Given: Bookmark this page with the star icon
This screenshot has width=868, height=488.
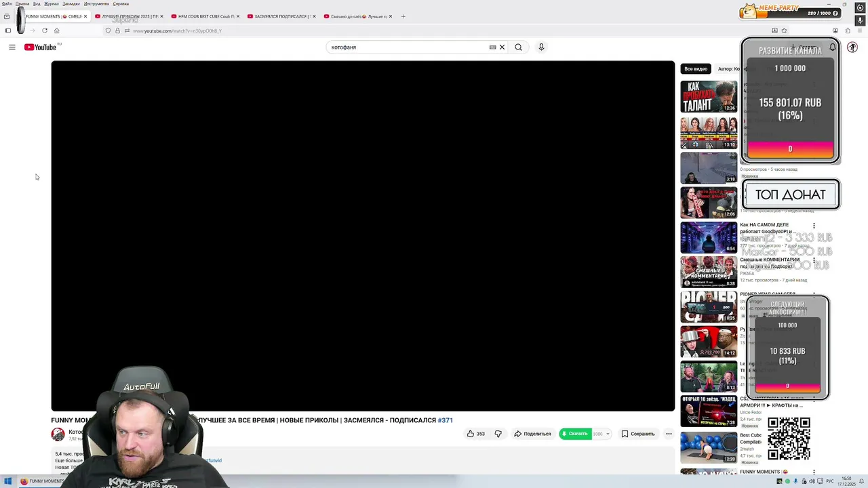Looking at the screenshot, I should click(x=784, y=30).
